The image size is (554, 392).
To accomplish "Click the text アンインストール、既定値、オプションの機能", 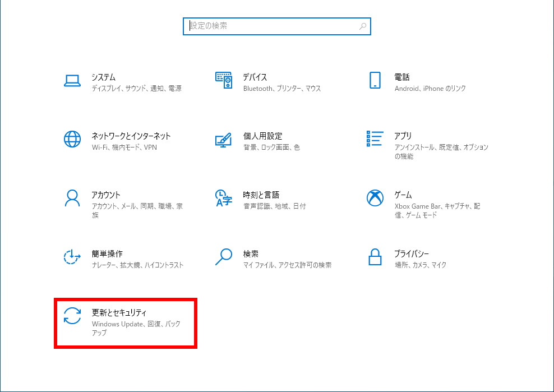I will coord(441,151).
